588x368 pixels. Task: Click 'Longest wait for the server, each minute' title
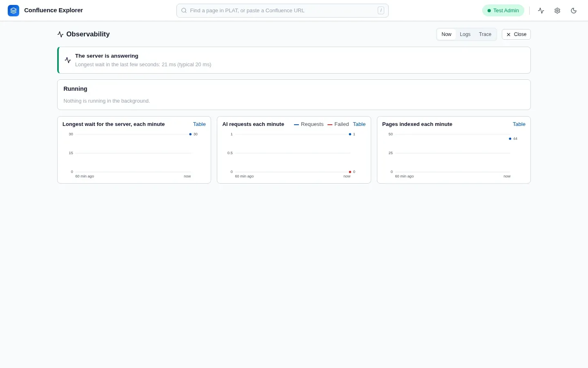114,124
